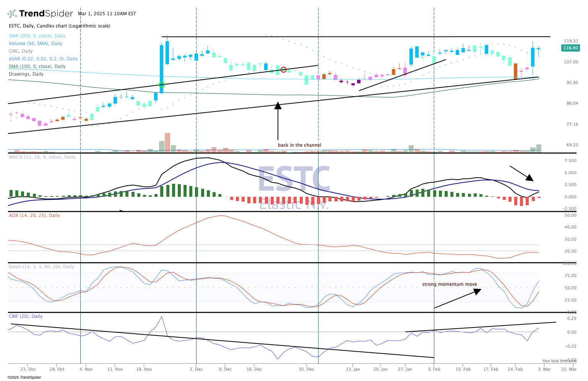Click the 'Drawings, Daily' legend entry
Viewport: 588px width, 381px height.
[26, 74]
